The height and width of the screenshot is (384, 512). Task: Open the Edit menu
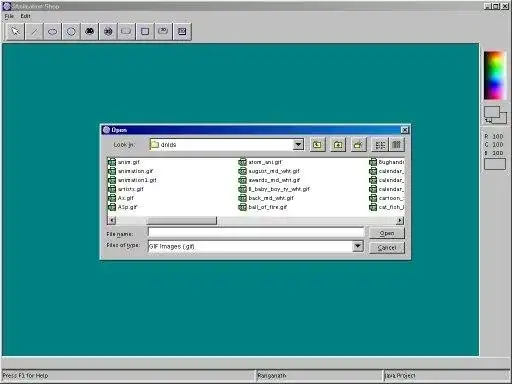tap(25, 16)
